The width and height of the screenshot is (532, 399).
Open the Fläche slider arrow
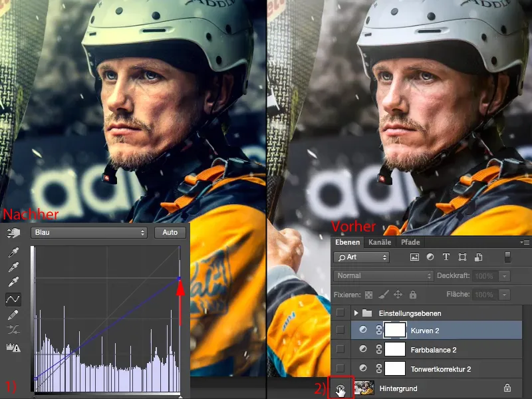[505, 295]
